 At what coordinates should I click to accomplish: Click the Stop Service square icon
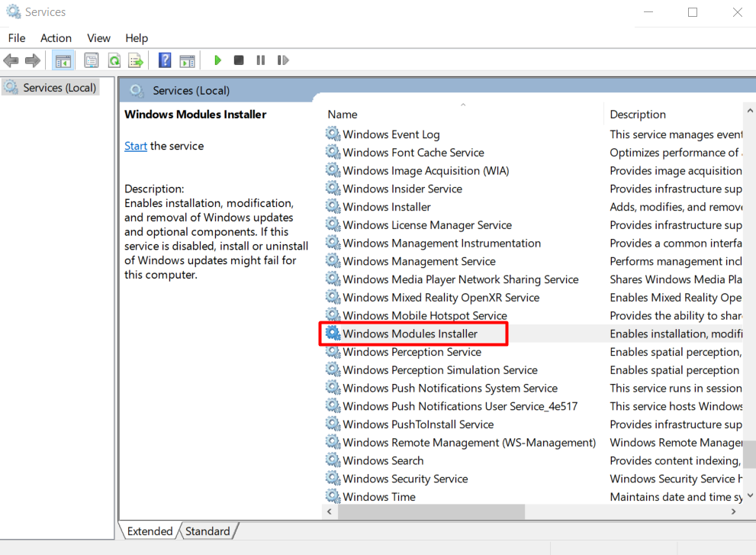239,60
